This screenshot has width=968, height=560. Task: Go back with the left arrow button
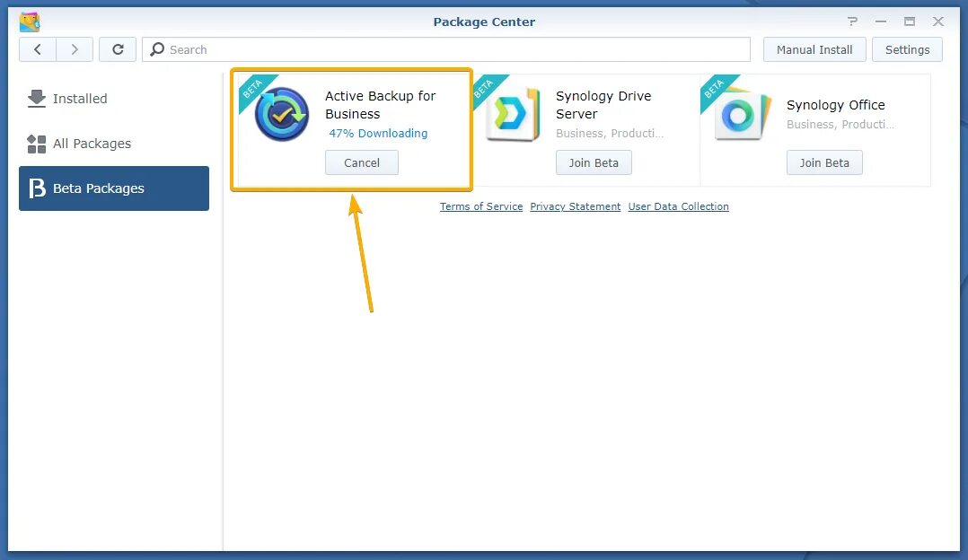point(38,49)
